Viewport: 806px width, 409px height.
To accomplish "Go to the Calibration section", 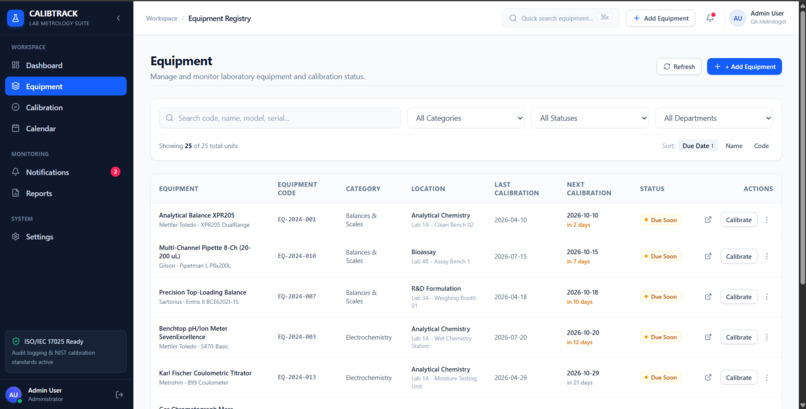I will click(x=66, y=107).
